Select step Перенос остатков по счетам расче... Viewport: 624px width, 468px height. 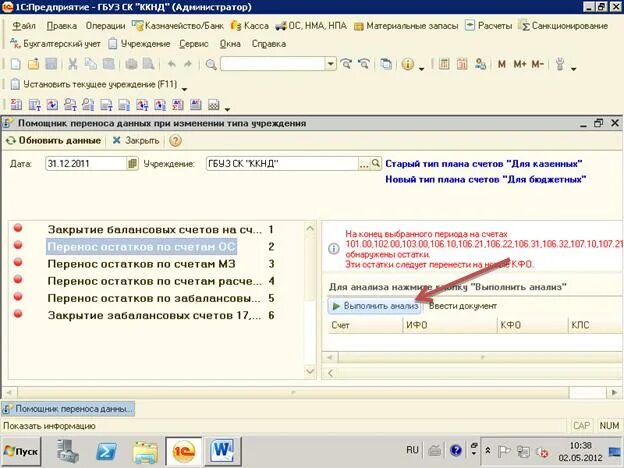[154, 281]
